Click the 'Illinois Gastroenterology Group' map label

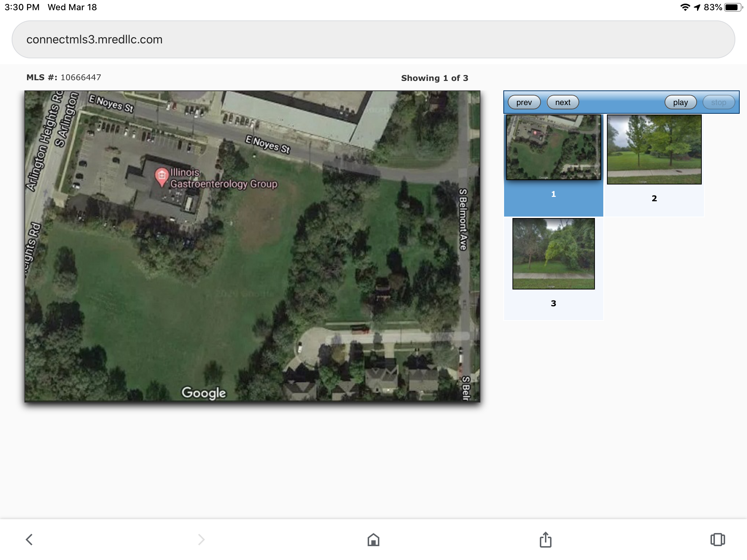coord(224,178)
